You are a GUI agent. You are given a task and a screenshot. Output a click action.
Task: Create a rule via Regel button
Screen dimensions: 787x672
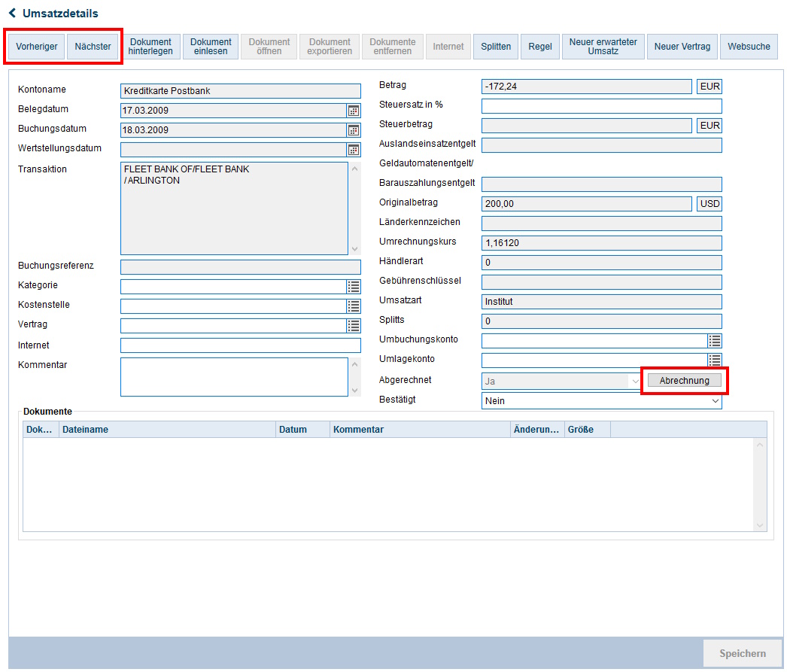coord(540,47)
